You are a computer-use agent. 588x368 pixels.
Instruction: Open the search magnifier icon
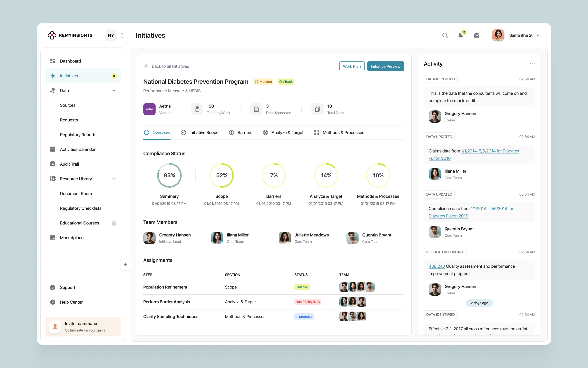(x=445, y=35)
